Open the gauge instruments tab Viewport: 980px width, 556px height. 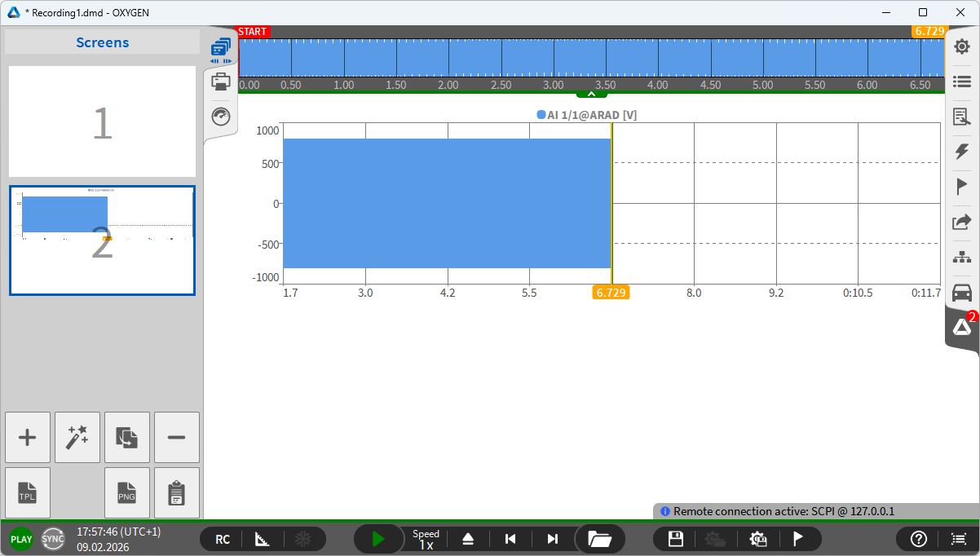[221, 117]
